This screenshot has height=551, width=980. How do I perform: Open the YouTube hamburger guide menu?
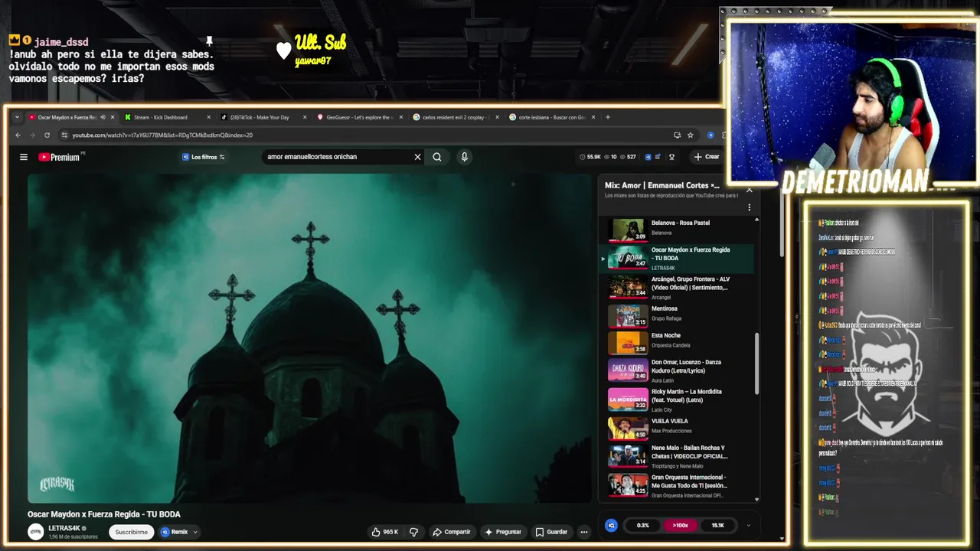coord(24,157)
